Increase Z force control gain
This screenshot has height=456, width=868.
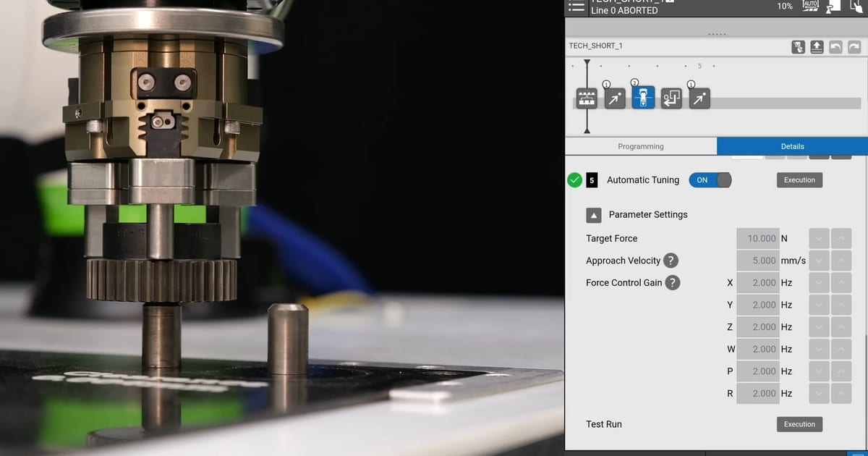pos(841,327)
